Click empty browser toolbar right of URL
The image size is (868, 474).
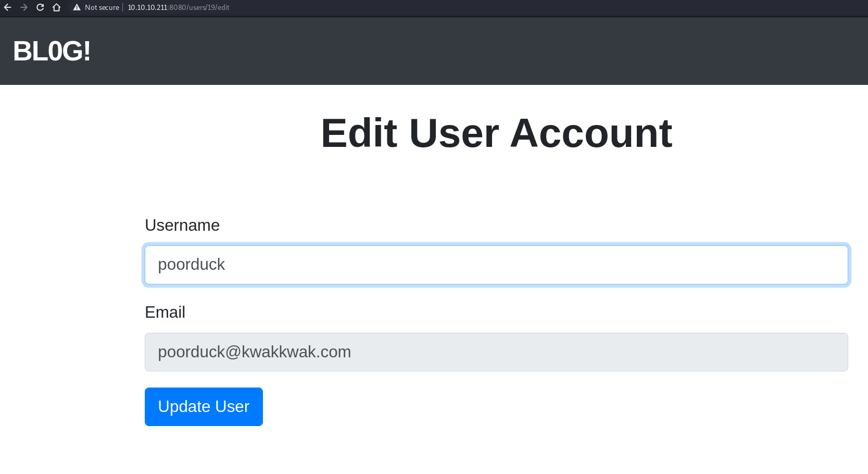[x=521, y=7]
